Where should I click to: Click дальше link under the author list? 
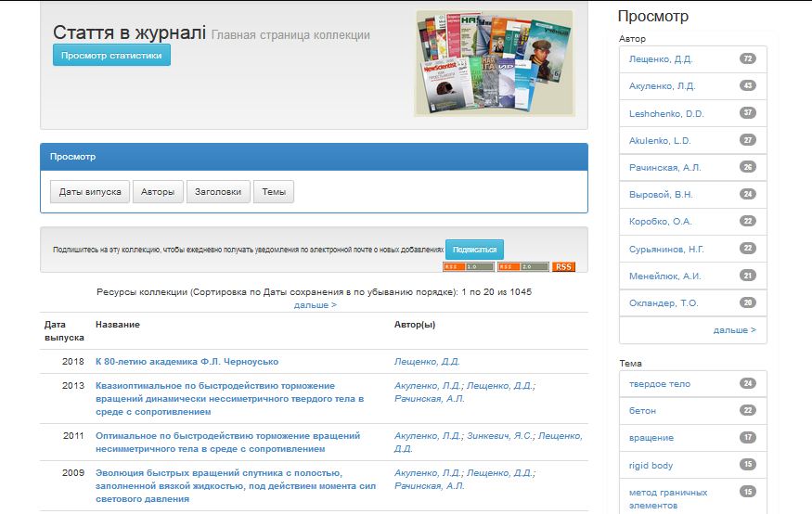pyautogui.click(x=734, y=329)
